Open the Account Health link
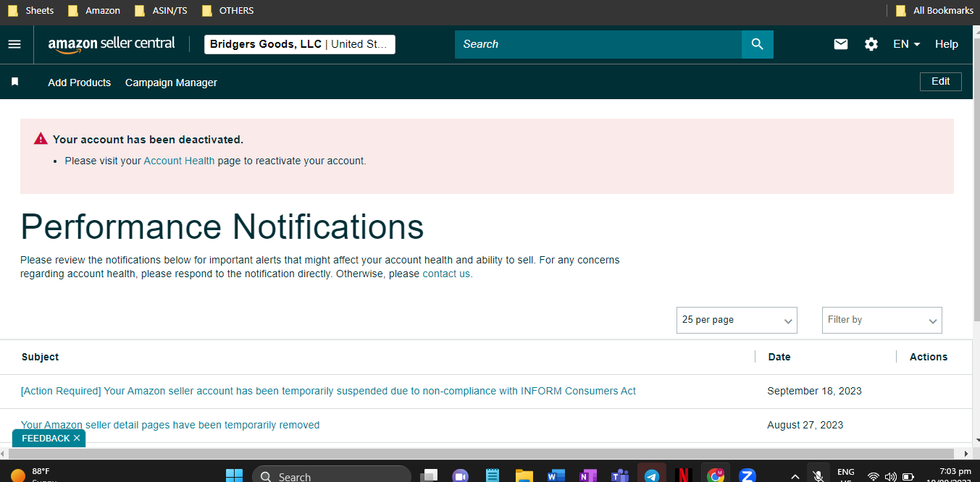Viewport: 980px width, 482px height. click(x=179, y=161)
